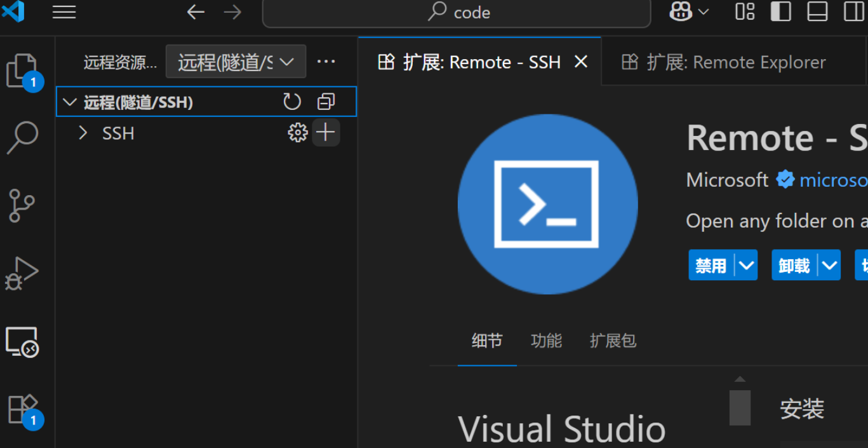The height and width of the screenshot is (448, 868).
Task: Collapse the 远程(隧道/SSH) section
Action: (70, 102)
